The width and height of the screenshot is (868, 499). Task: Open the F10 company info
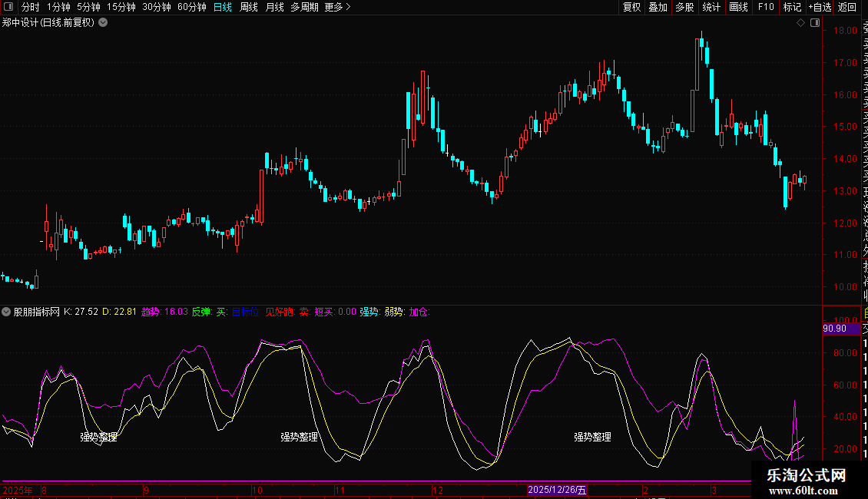coord(765,7)
